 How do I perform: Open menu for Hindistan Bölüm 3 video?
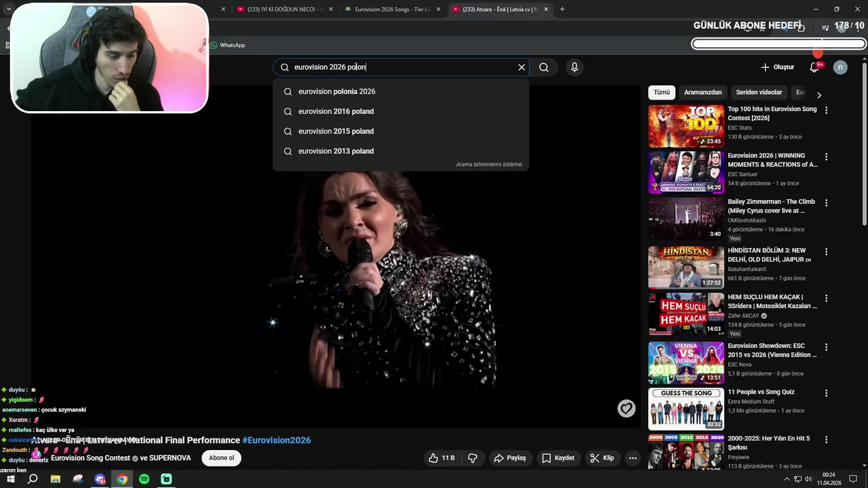tap(826, 251)
